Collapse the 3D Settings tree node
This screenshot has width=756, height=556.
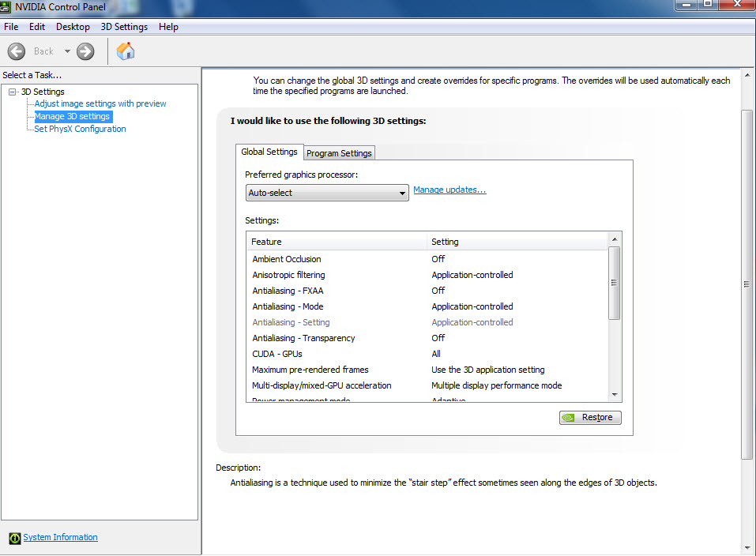click(x=12, y=92)
